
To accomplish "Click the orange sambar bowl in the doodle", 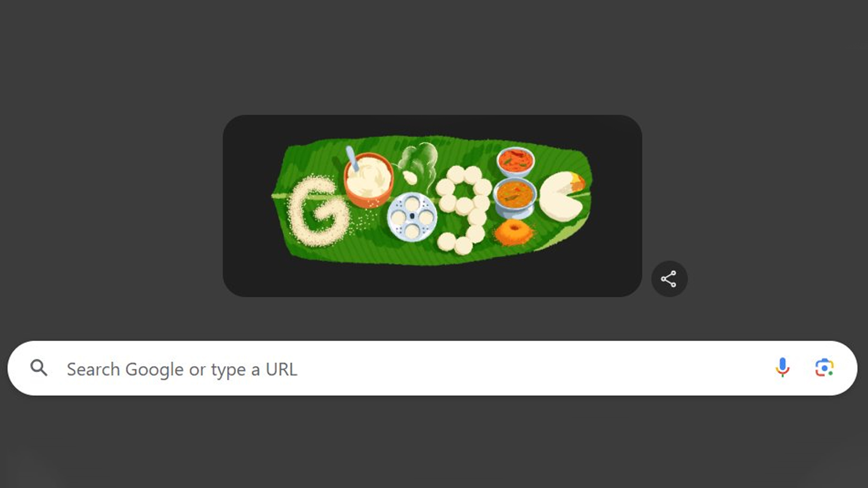I will click(x=515, y=198).
